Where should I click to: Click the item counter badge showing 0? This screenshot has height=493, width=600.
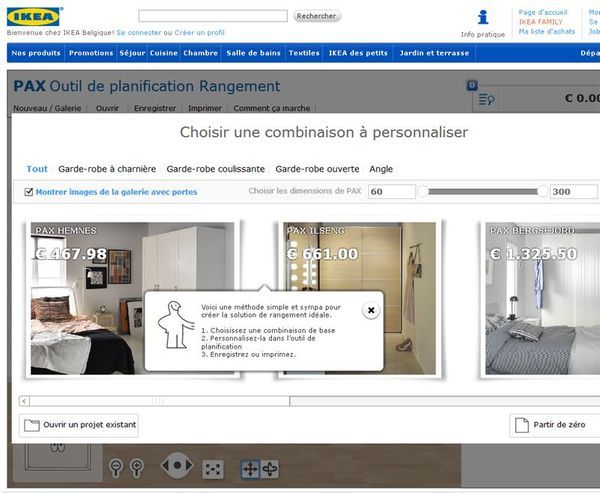[472, 85]
